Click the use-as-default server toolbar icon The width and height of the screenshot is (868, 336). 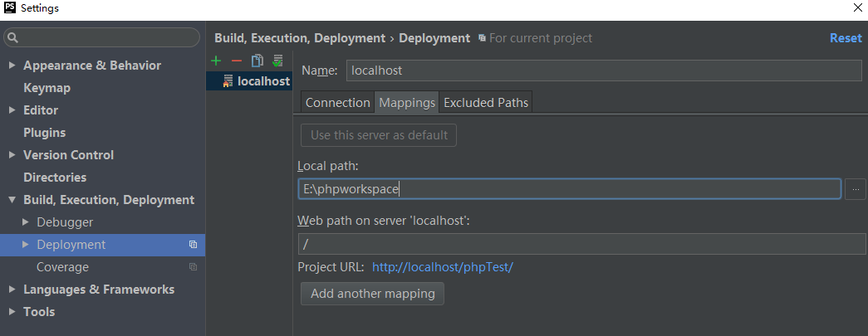tap(277, 61)
